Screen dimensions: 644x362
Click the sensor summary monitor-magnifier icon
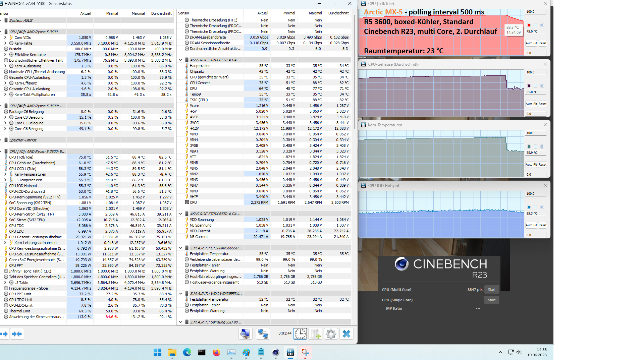[246, 334]
